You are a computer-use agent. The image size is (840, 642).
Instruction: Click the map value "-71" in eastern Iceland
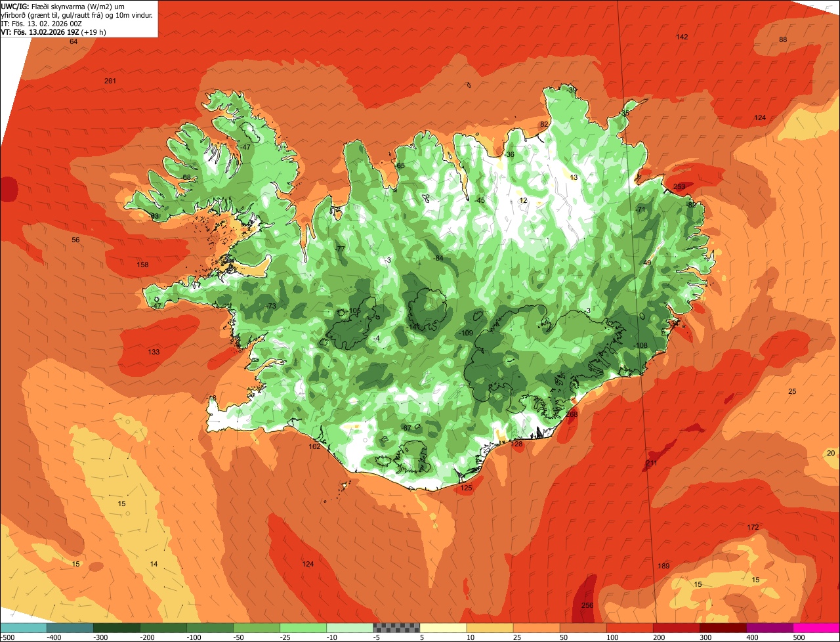pyautogui.click(x=640, y=209)
